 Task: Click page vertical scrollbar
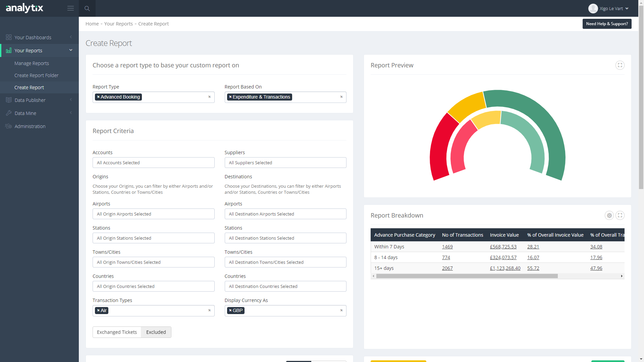[x=641, y=97]
